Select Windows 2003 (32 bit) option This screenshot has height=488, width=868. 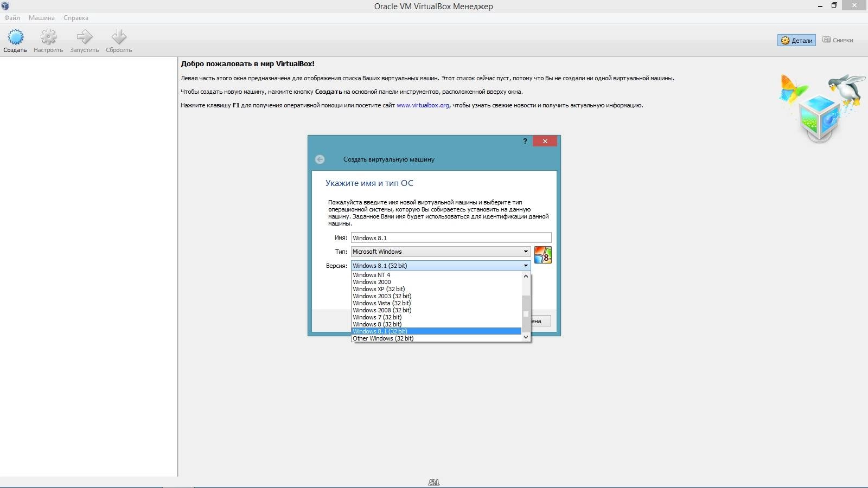tap(436, 296)
